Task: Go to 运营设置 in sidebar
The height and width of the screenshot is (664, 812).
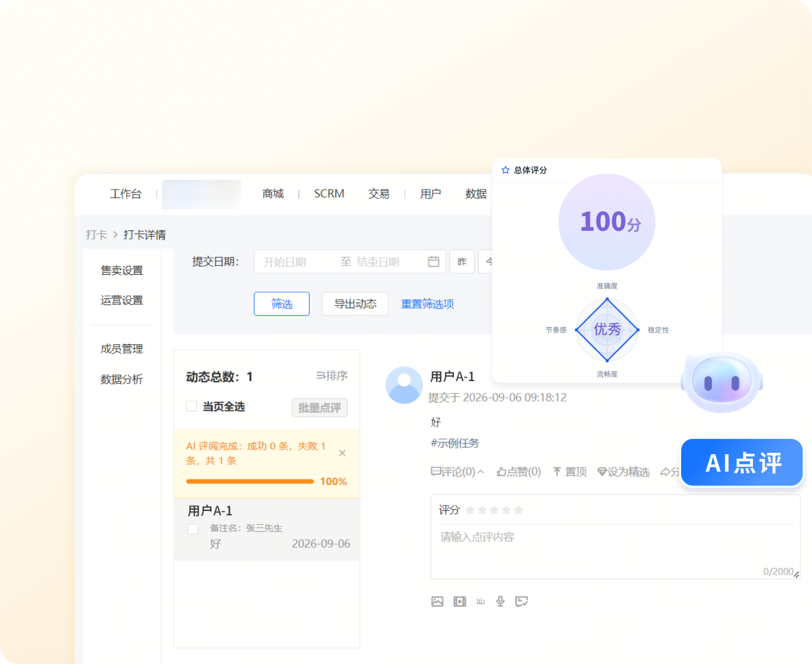Action: click(122, 300)
